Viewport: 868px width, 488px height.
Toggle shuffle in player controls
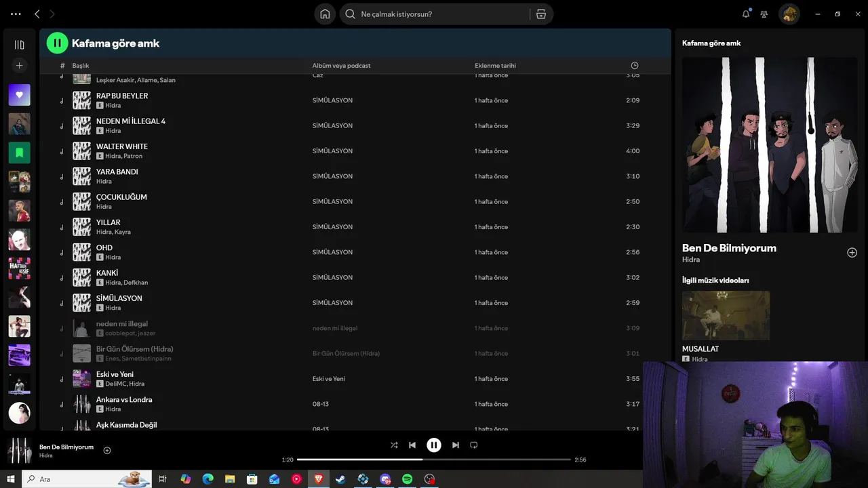[394, 445]
